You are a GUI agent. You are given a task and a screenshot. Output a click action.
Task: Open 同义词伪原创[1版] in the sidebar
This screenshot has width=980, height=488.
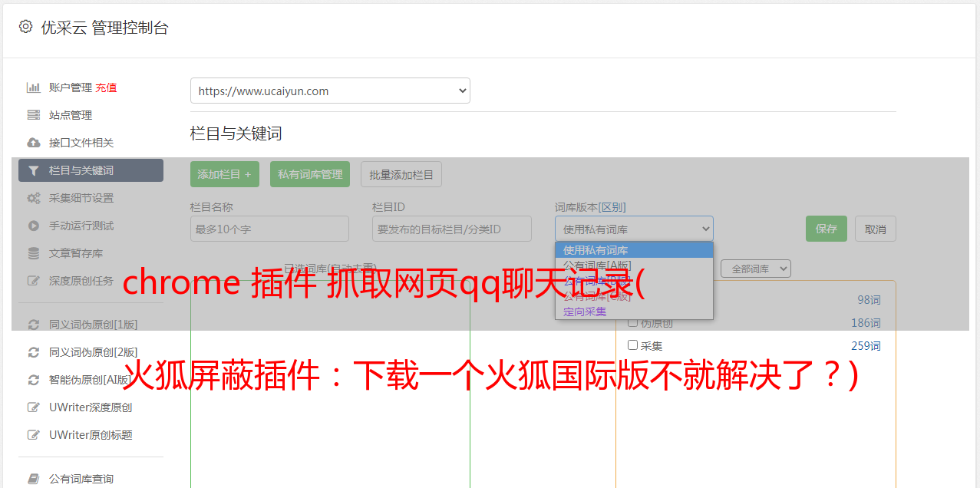(x=94, y=325)
